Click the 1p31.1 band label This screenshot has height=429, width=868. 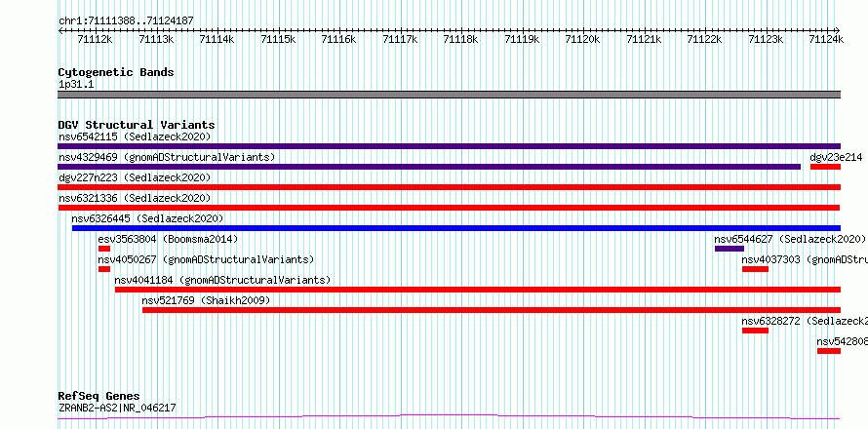(x=75, y=85)
